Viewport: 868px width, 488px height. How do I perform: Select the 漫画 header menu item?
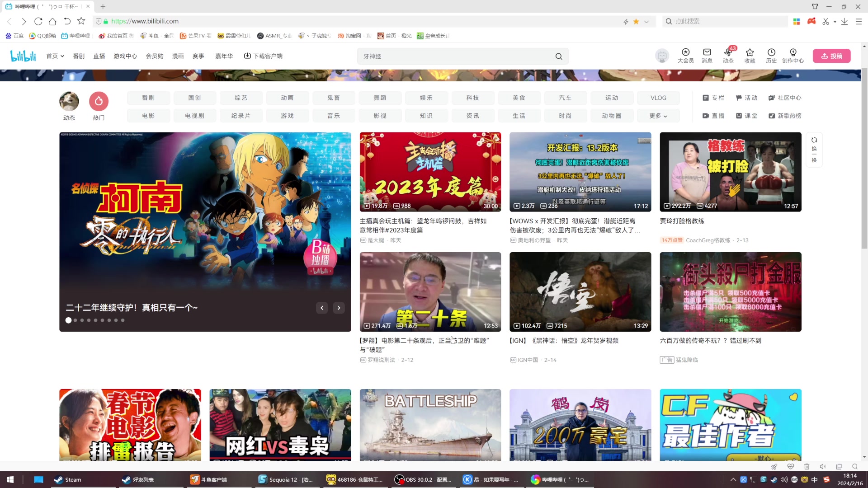(x=178, y=56)
